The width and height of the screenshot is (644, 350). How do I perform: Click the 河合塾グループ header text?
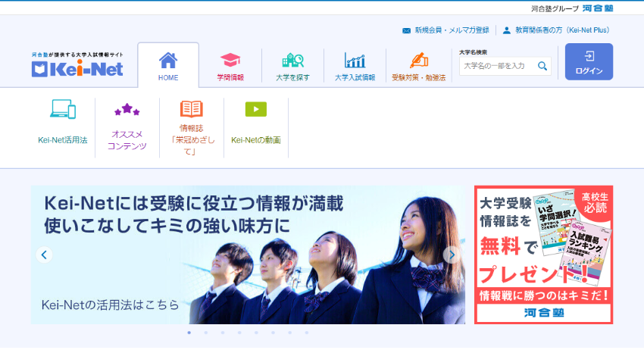(x=555, y=8)
